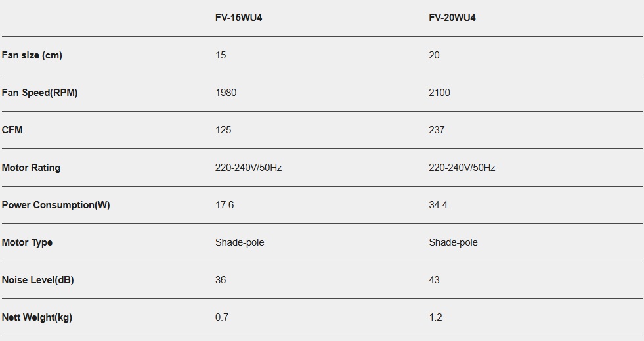
Task: Select the Fan Speed(RPM) row label
Action: (x=40, y=93)
